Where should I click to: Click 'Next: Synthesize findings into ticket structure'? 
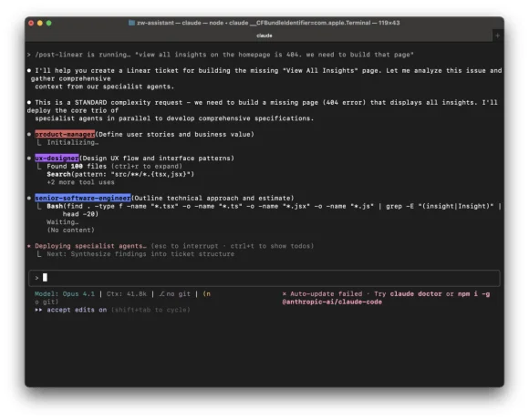pos(140,254)
